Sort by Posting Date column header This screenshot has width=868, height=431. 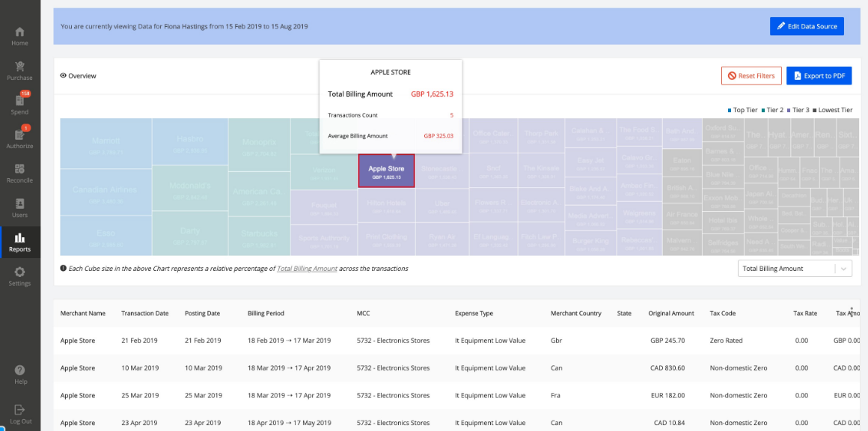203,314
